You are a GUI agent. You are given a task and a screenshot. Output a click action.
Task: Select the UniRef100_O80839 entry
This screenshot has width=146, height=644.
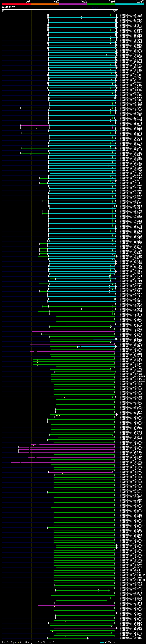pos(131,90)
